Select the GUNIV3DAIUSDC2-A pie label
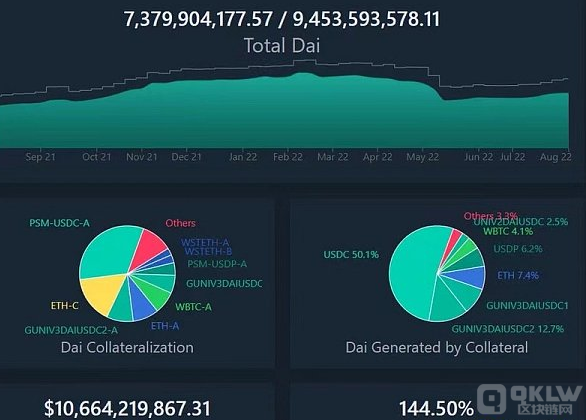This screenshot has height=420, width=586. (x=71, y=330)
